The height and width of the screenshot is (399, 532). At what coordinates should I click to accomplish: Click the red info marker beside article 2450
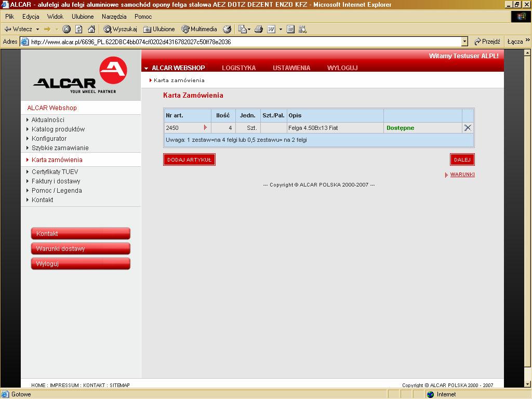tap(205, 128)
